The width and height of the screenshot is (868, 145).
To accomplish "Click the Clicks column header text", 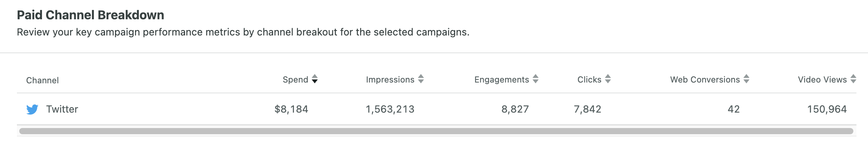I will 589,79.
